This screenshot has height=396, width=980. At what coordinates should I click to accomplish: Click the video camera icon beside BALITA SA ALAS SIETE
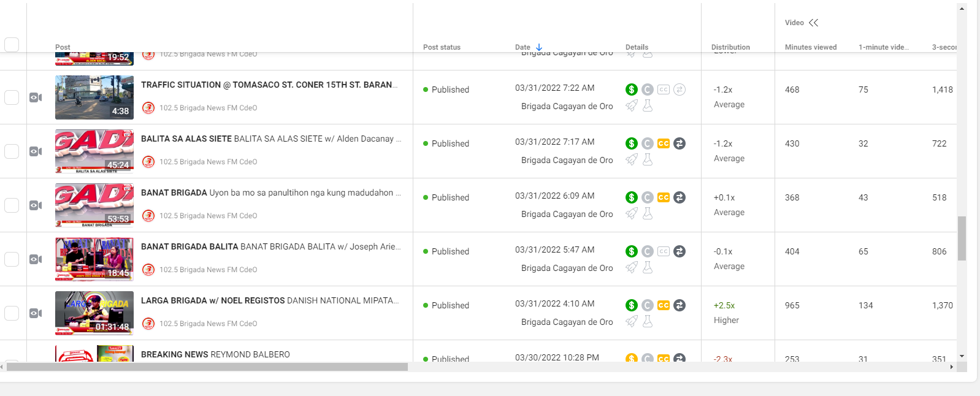point(36,151)
